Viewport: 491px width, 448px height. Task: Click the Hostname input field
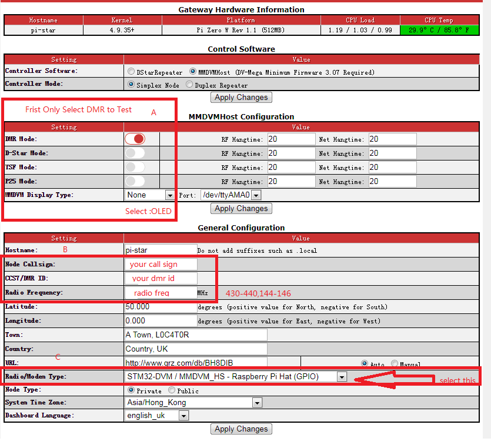tap(161, 250)
